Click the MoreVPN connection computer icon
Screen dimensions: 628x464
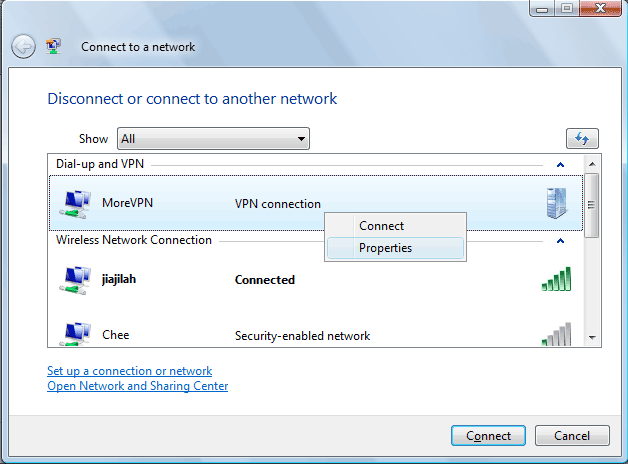pos(75,204)
